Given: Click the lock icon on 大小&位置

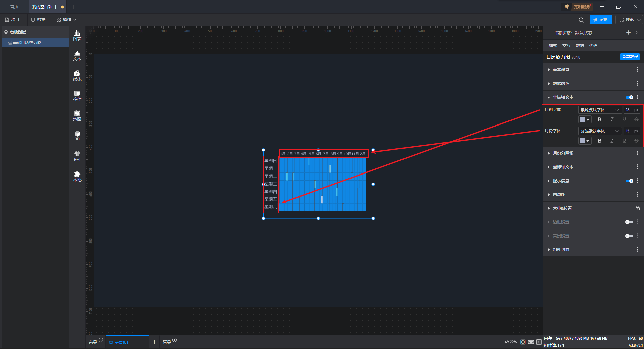Looking at the screenshot, I should (637, 208).
